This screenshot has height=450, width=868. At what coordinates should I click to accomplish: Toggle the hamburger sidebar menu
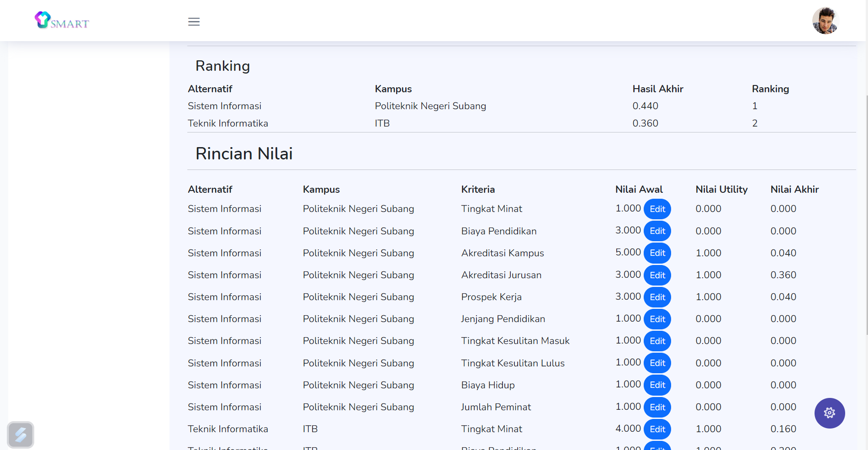tap(194, 21)
